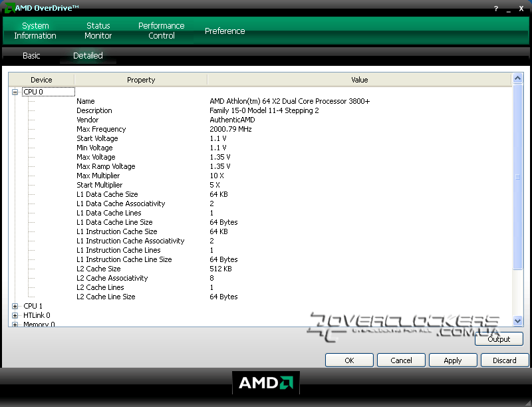Click the help question mark icon
532x407 pixels.
coord(496,9)
